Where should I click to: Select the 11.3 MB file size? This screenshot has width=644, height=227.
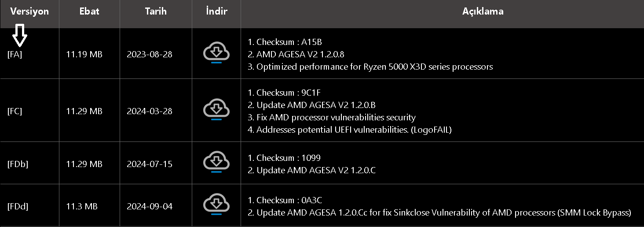click(82, 206)
